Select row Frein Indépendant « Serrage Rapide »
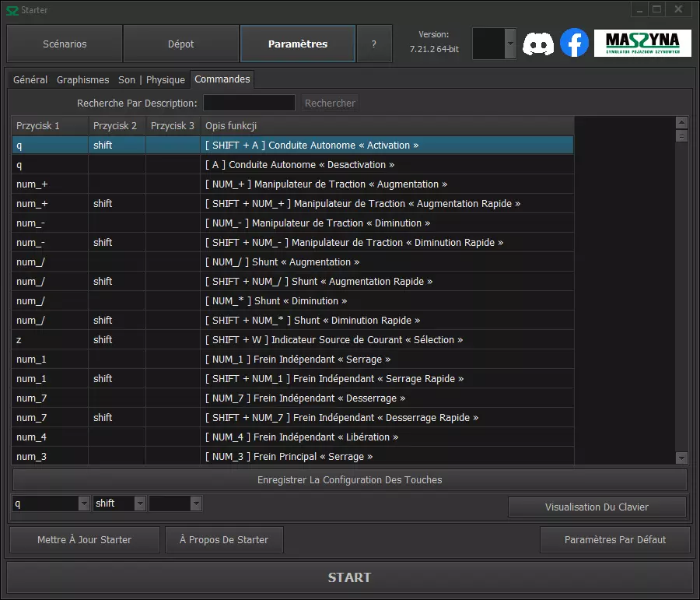 click(293, 379)
